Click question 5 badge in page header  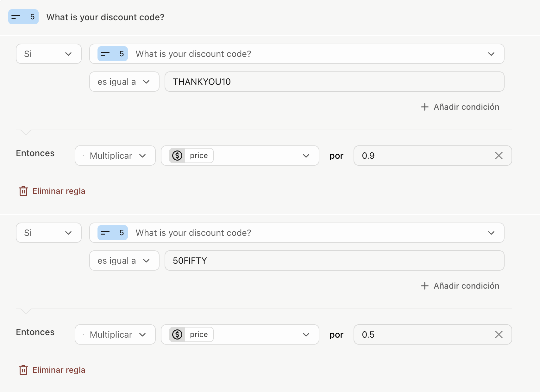point(23,17)
